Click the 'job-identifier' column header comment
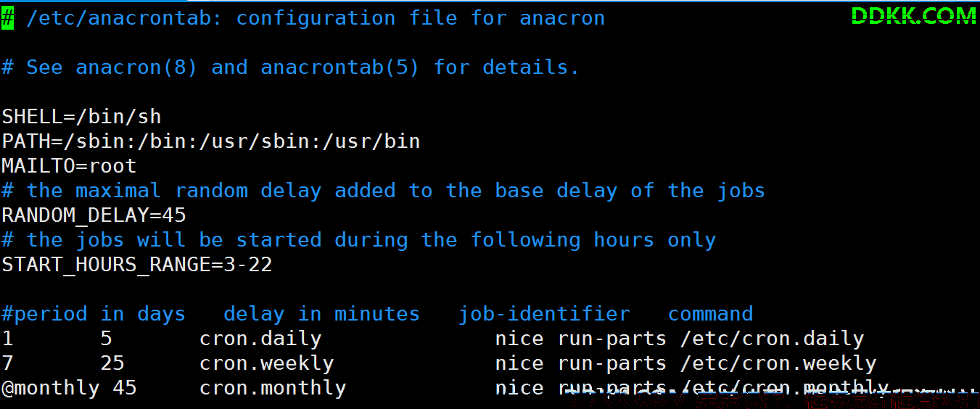 point(544,314)
